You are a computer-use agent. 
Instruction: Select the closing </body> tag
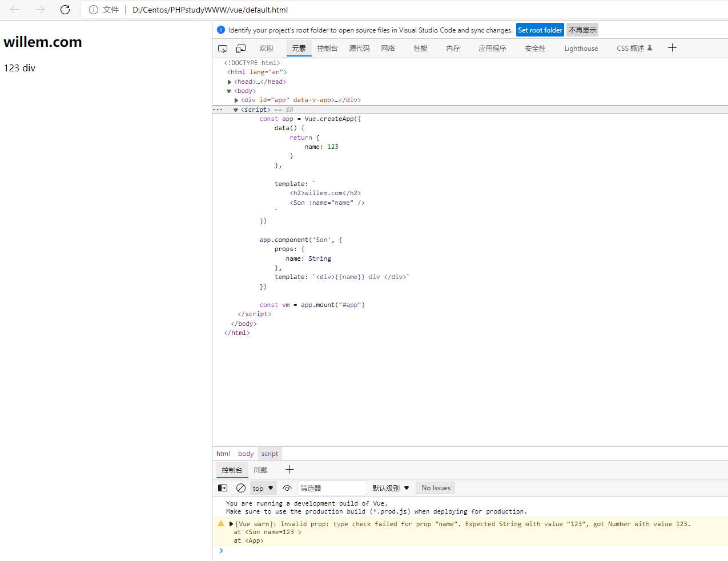tap(244, 324)
